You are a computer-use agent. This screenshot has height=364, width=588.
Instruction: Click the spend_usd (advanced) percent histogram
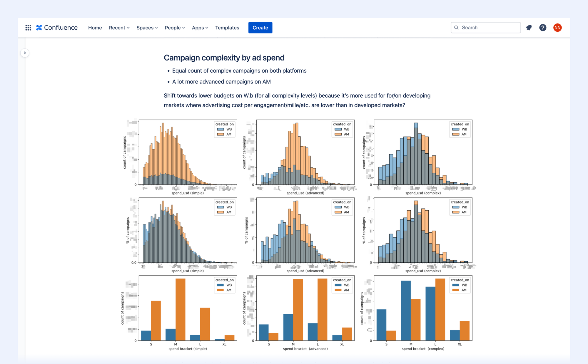(305, 231)
